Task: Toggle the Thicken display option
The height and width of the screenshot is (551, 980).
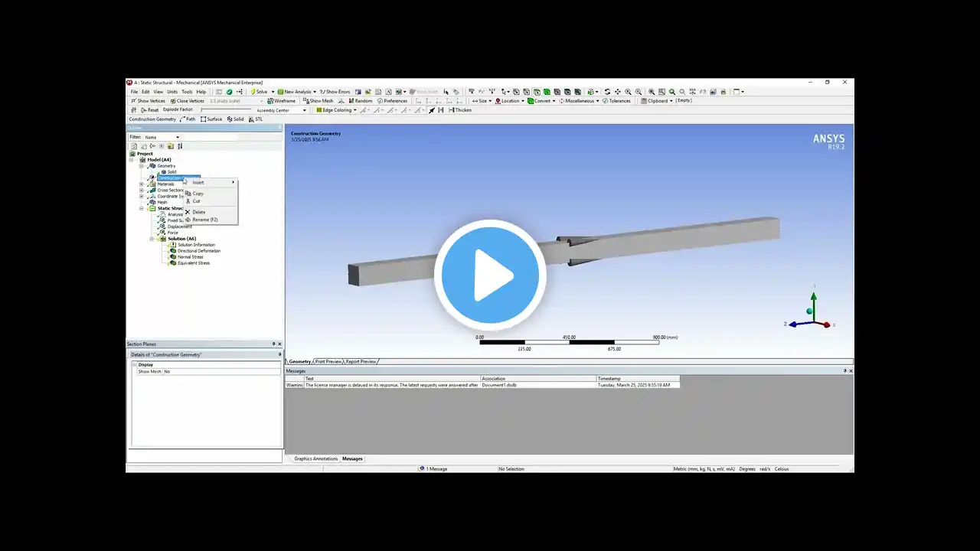Action: coord(460,110)
